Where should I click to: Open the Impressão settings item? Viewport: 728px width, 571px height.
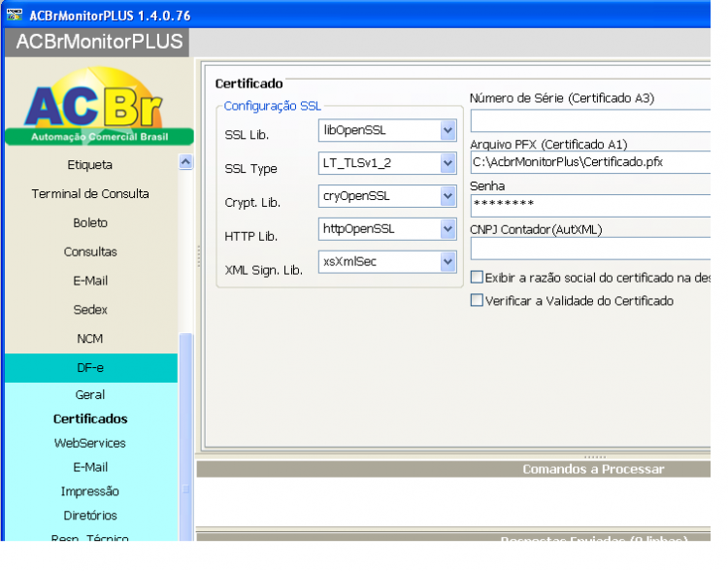click(90, 491)
